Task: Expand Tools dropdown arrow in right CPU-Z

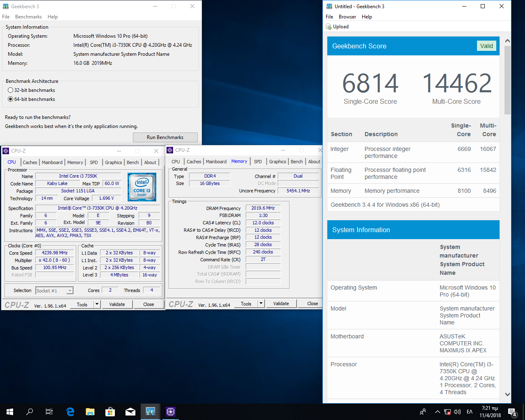Action: 261,304
